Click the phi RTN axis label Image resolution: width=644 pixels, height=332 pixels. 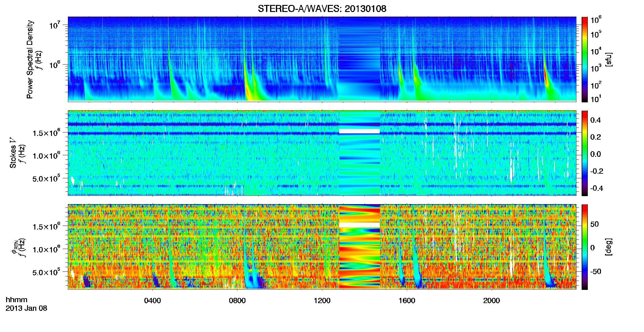(14, 248)
